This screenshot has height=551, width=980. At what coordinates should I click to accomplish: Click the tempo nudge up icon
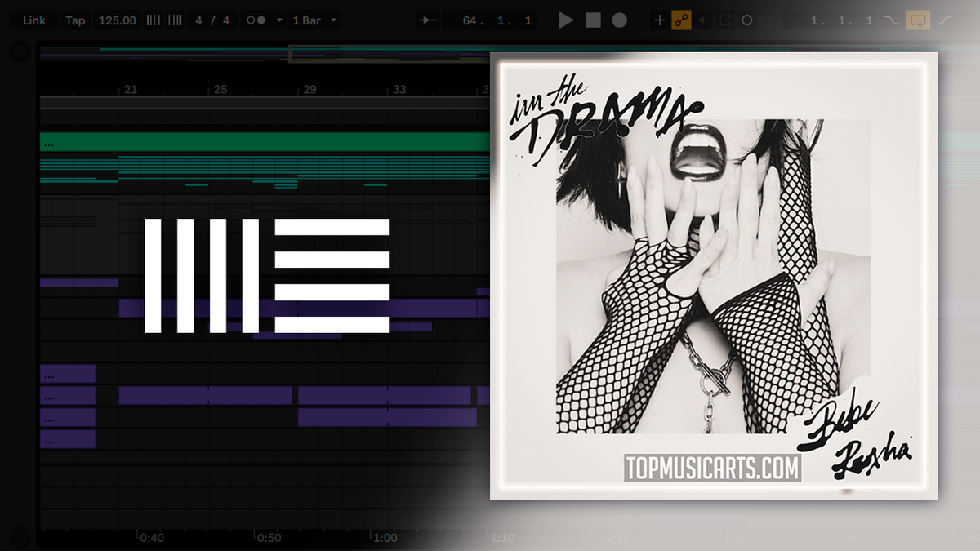(174, 20)
